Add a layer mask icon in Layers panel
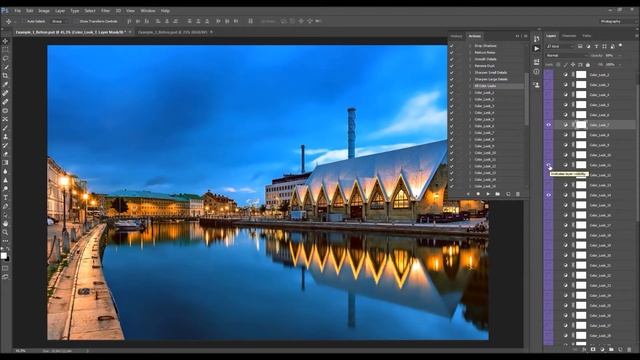 [593, 349]
